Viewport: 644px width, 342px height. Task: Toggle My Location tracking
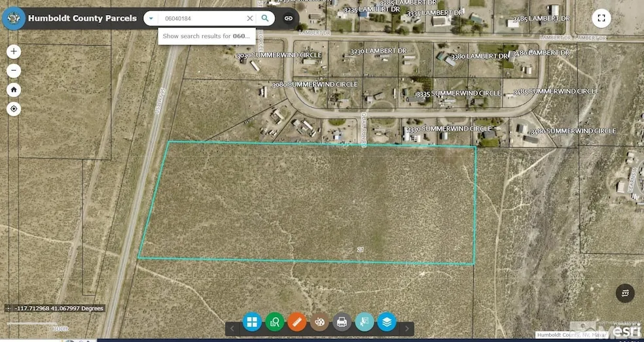14,109
